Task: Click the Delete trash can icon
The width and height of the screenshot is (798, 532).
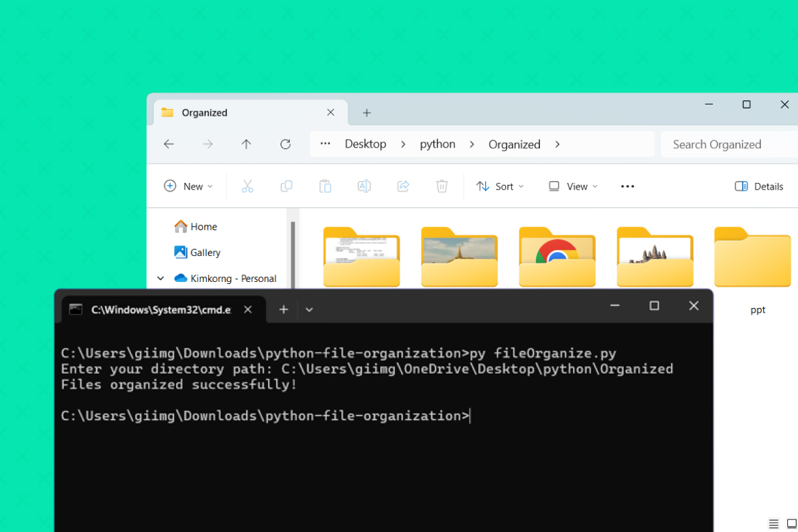Action: pyautogui.click(x=442, y=186)
